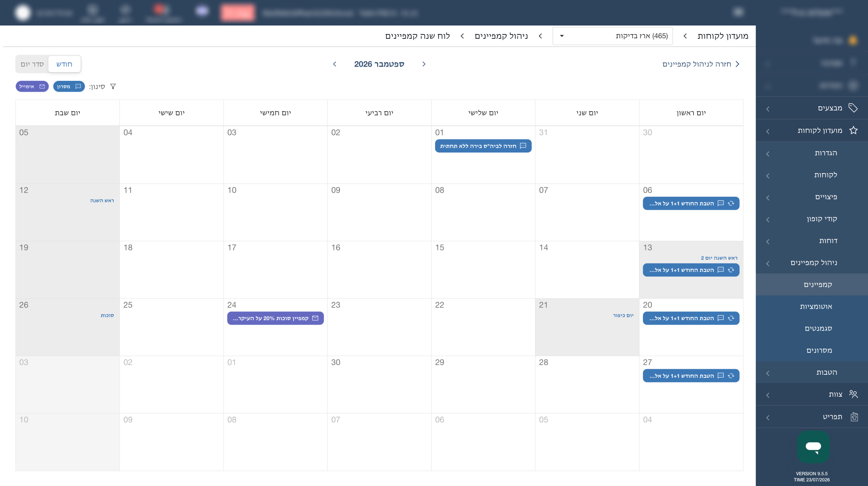Expand the מבצעים sidebar section
The height and width of the screenshot is (486, 868).
pyautogui.click(x=812, y=108)
